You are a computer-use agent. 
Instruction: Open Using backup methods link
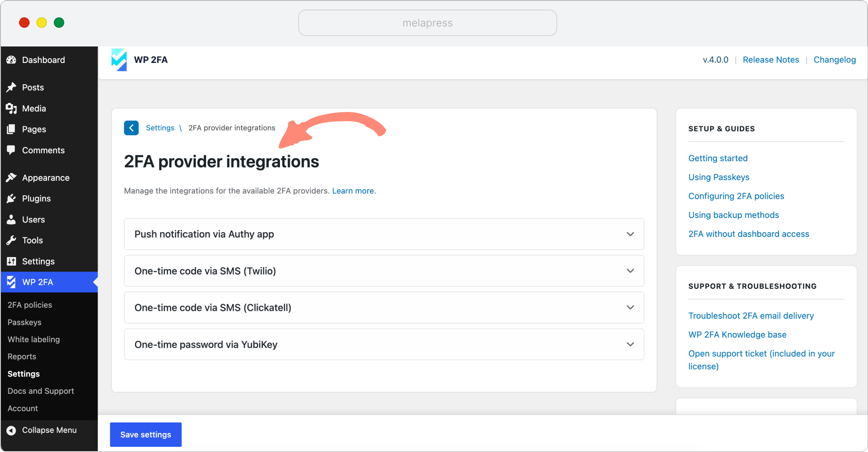tap(733, 215)
